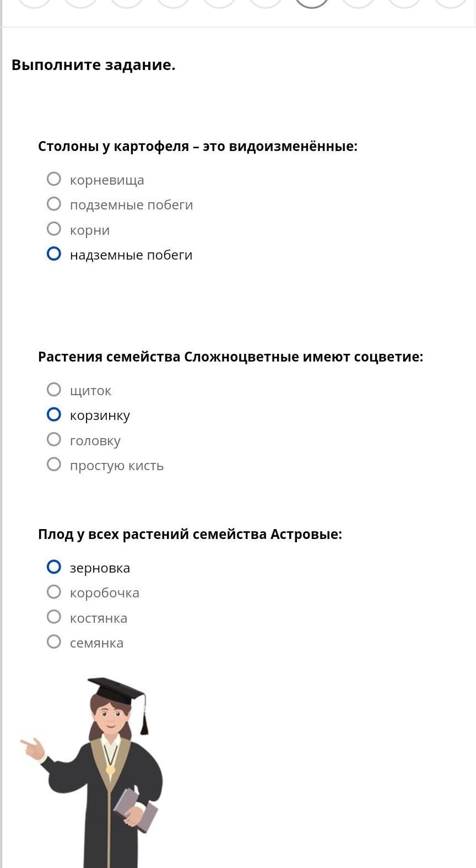Select 'головку' as the answer
Image resolution: width=476 pixels, height=868 pixels.
click(54, 439)
